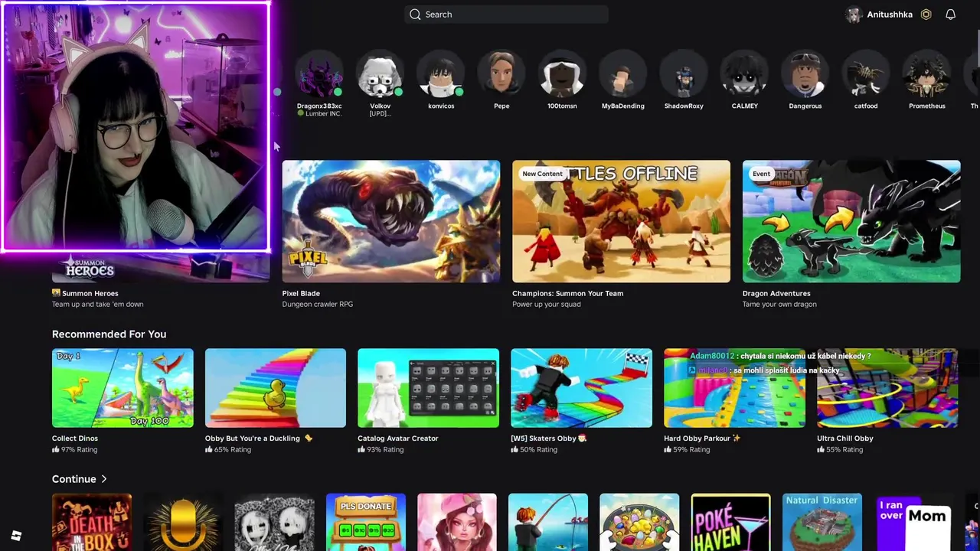Open [W5] Skaters Obby thumbnail
The image size is (980, 551).
(x=581, y=388)
